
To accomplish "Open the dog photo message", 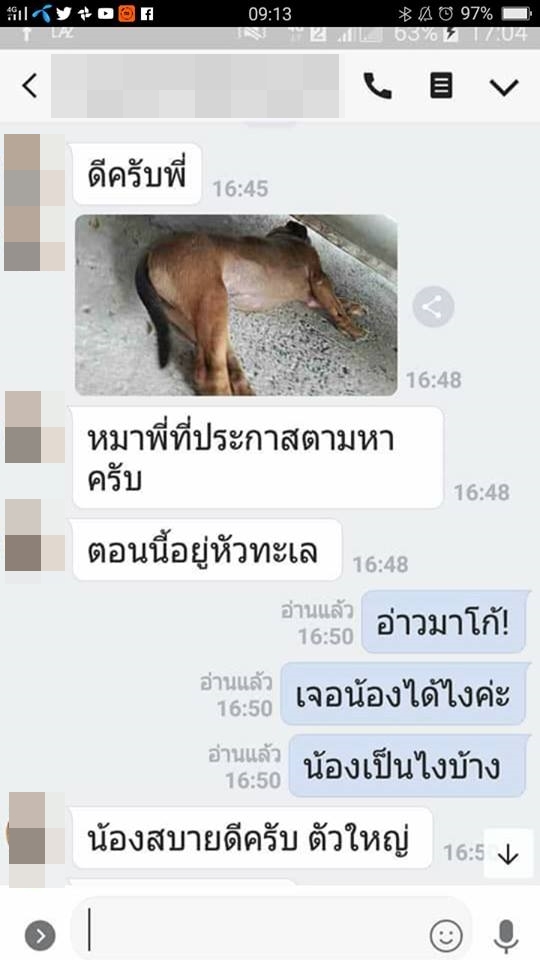I will point(236,305).
